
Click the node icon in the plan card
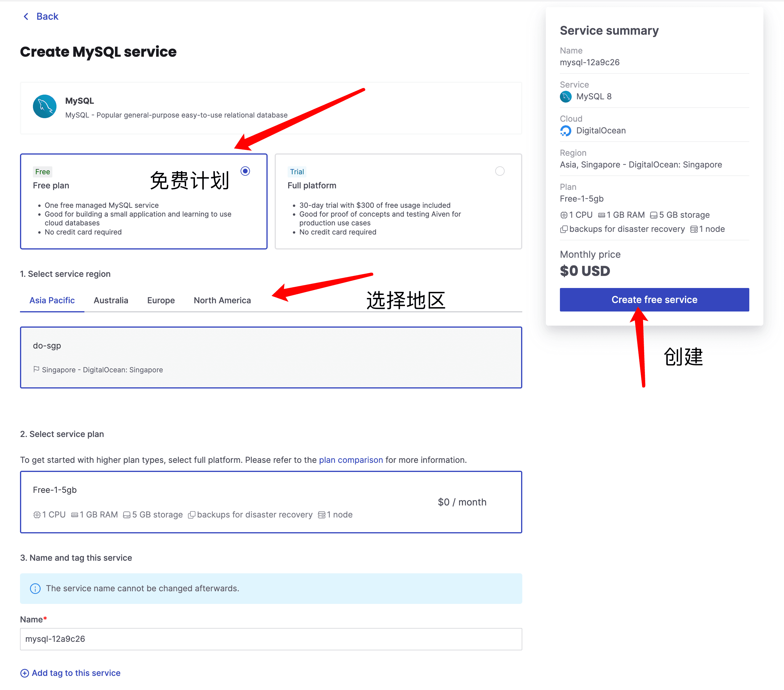tap(322, 515)
